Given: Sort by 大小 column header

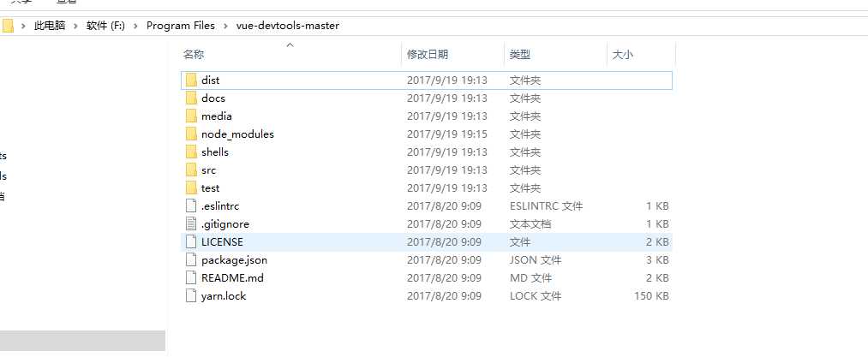Looking at the screenshot, I should pyautogui.click(x=622, y=54).
